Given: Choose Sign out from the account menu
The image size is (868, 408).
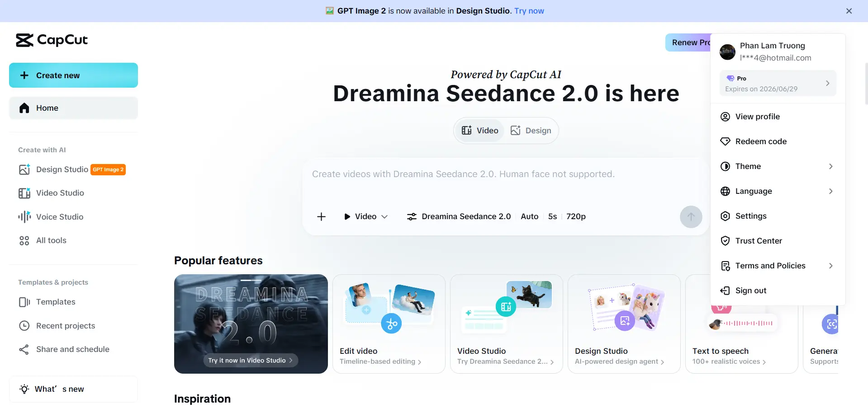Looking at the screenshot, I should pyautogui.click(x=778, y=291).
